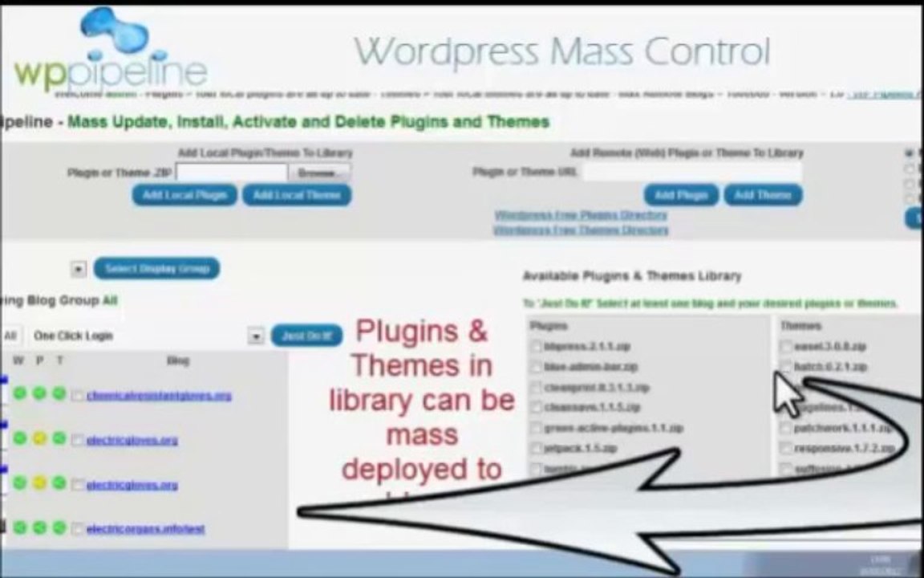Screen dimensions: 924x578
Task: Check the electricorgans.info/test blog checkbox
Action: (77, 529)
